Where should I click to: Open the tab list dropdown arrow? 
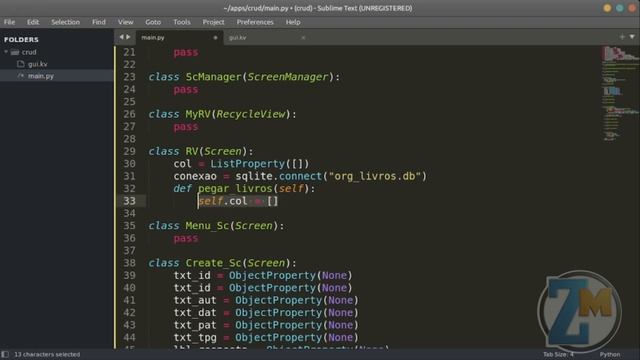[632, 37]
